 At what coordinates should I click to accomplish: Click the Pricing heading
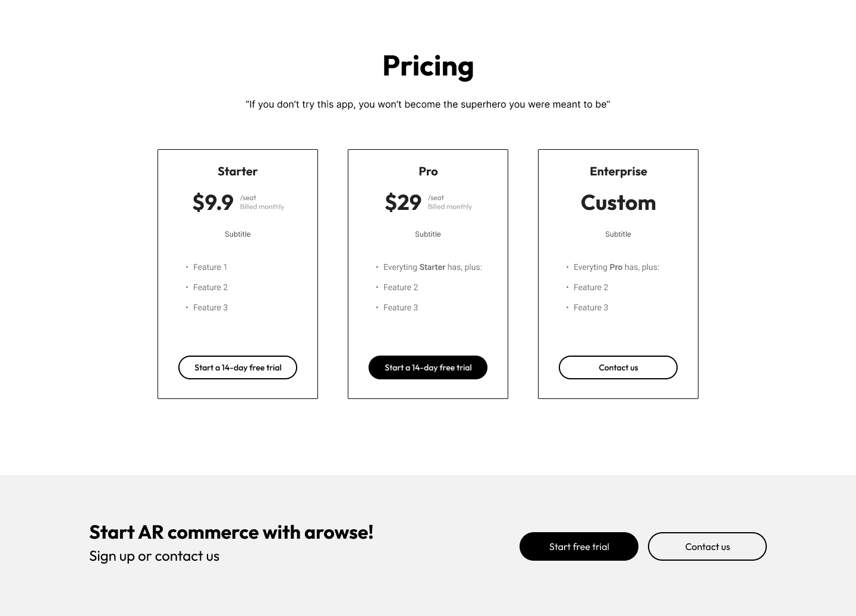coord(428,66)
